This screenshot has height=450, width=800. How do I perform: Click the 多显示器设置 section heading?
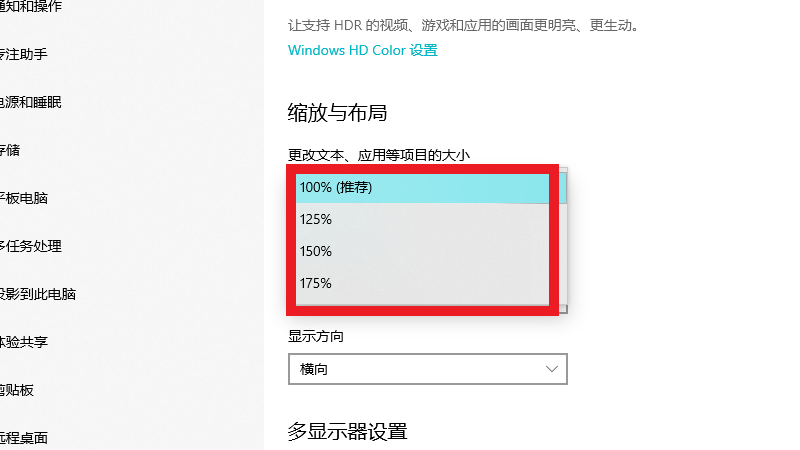(348, 432)
